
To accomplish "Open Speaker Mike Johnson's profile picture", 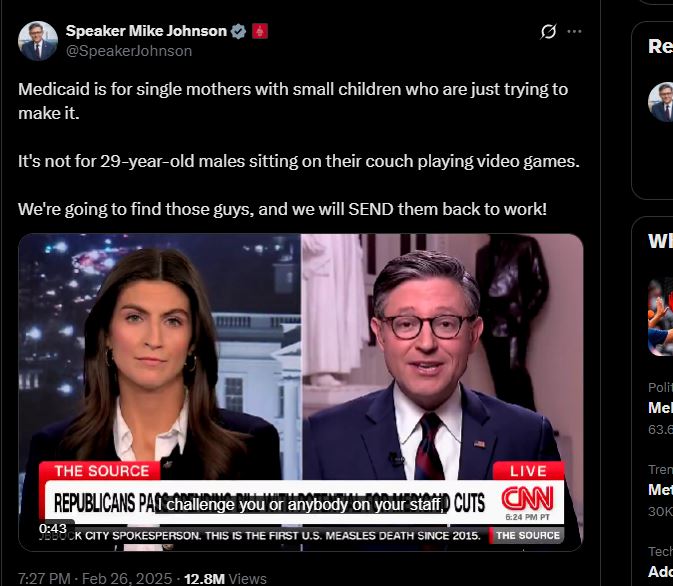I will [38, 41].
